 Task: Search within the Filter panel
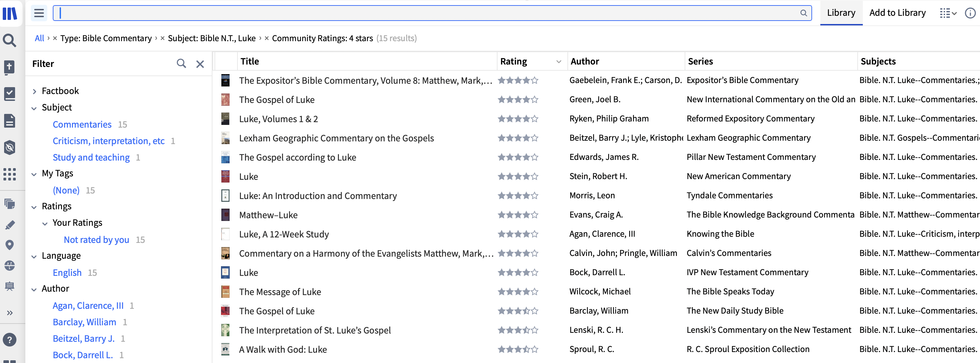coord(182,63)
